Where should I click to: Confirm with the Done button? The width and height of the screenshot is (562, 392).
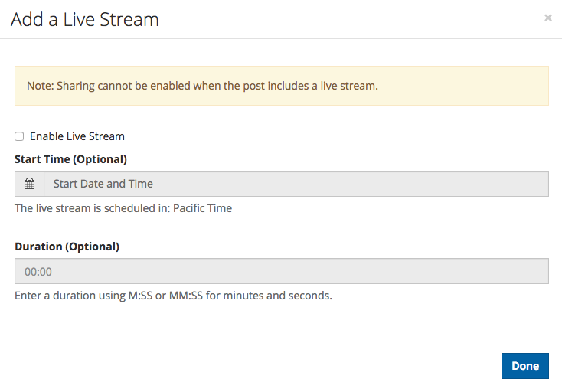(525, 366)
